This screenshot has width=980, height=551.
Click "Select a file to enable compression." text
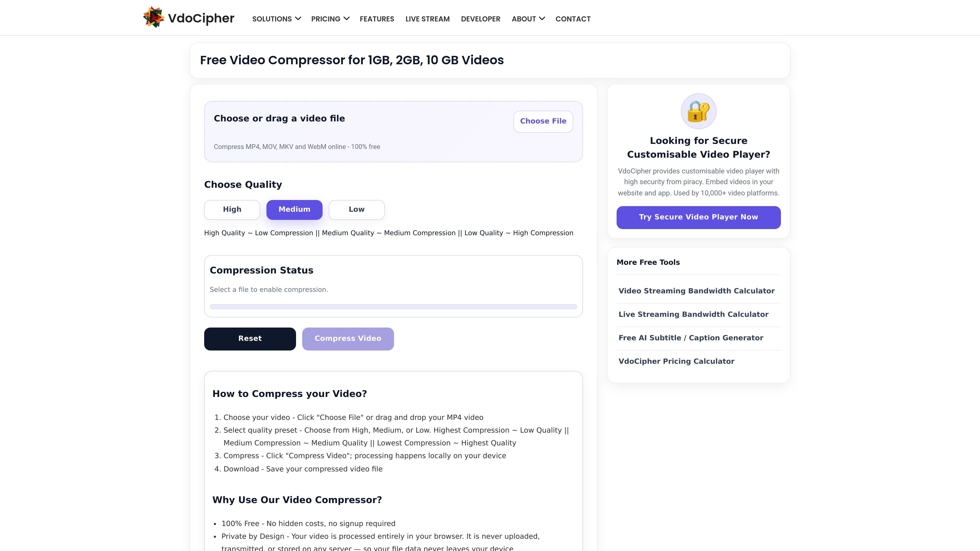pos(268,290)
